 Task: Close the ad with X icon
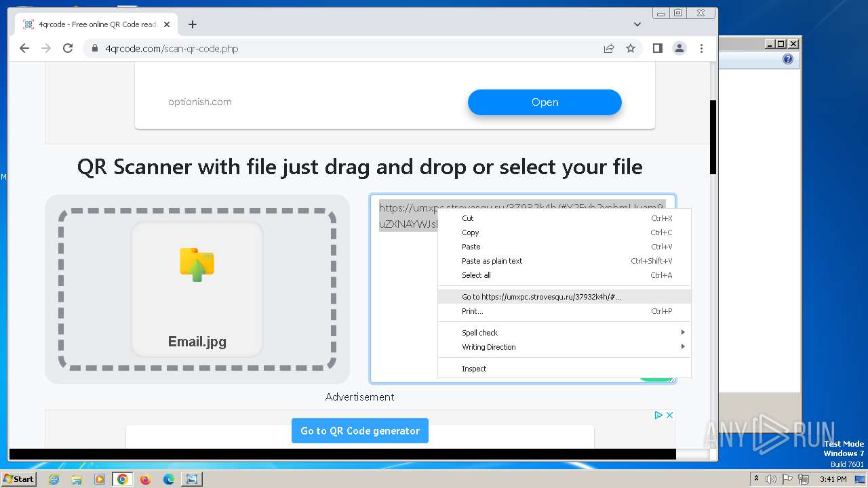tap(669, 415)
